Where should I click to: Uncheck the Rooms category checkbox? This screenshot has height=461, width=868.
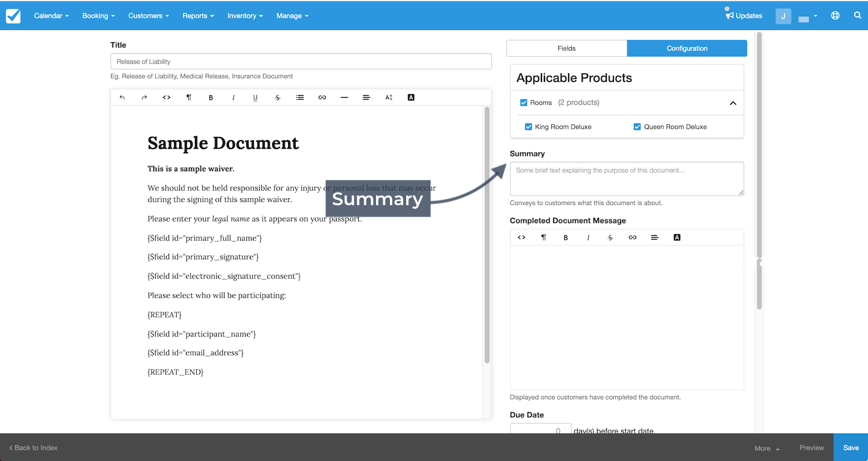[523, 103]
